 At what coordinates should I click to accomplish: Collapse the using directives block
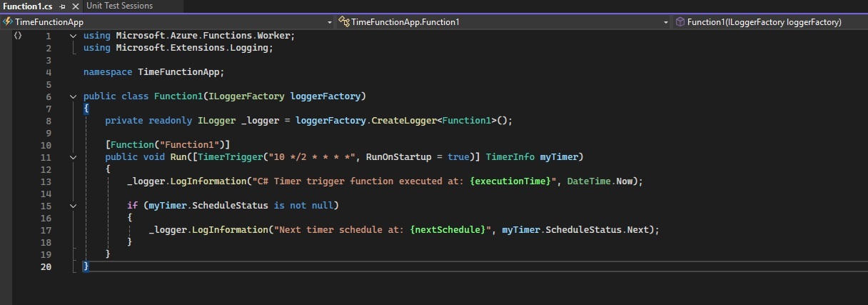[x=74, y=36]
